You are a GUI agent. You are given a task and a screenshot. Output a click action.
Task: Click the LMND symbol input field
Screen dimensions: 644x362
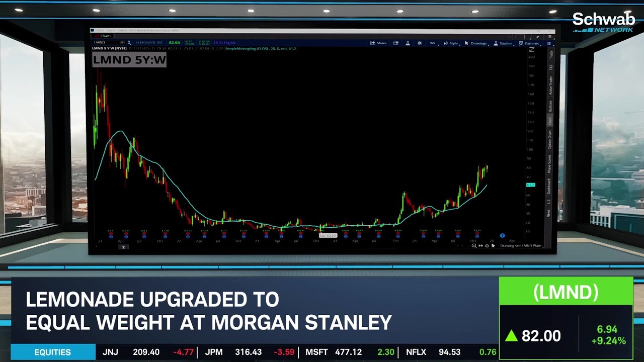point(106,43)
